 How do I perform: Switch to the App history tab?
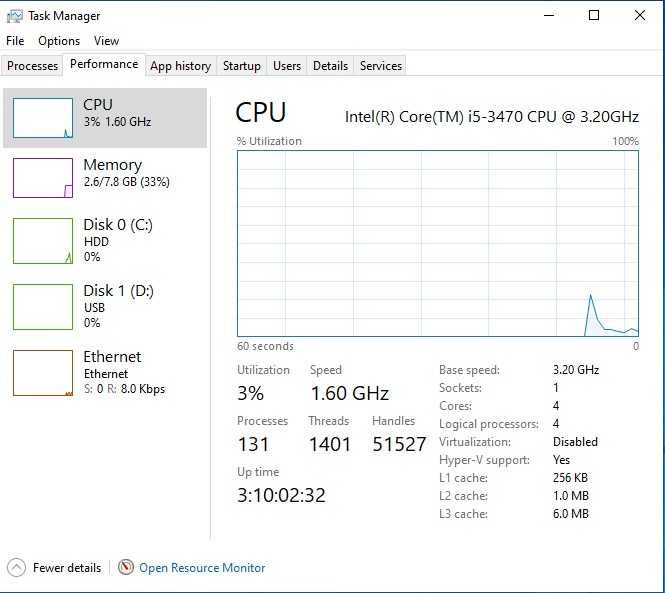[x=180, y=66]
